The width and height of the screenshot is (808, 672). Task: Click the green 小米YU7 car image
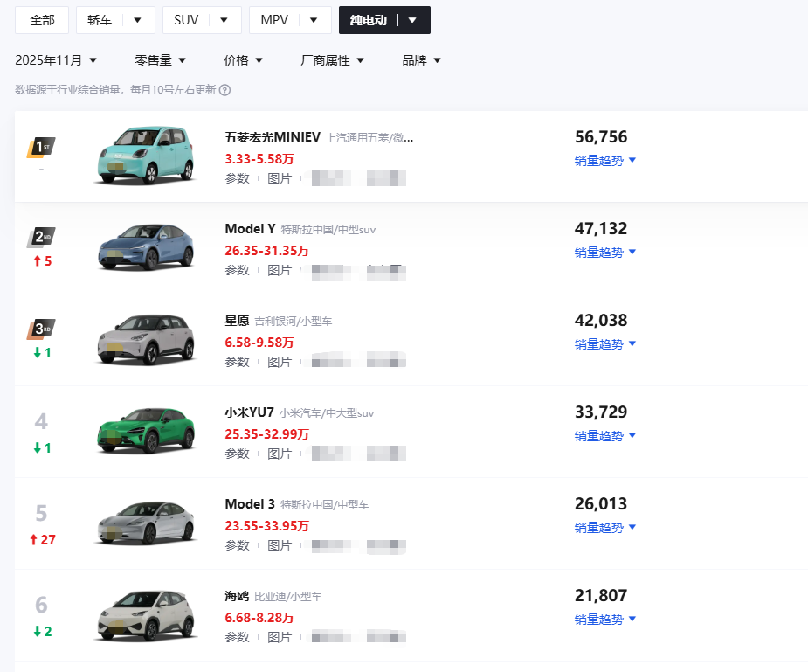[x=145, y=431]
